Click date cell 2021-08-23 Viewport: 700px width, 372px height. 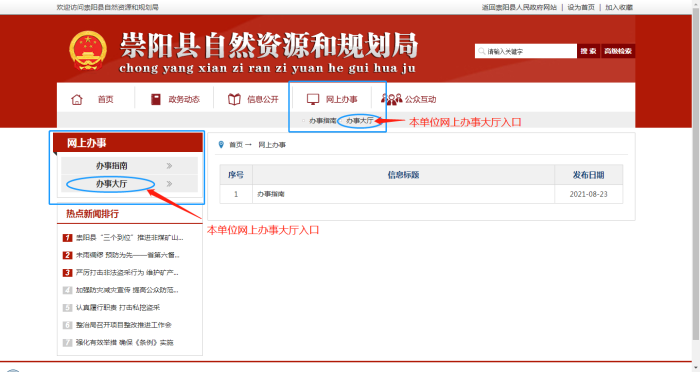click(x=588, y=194)
